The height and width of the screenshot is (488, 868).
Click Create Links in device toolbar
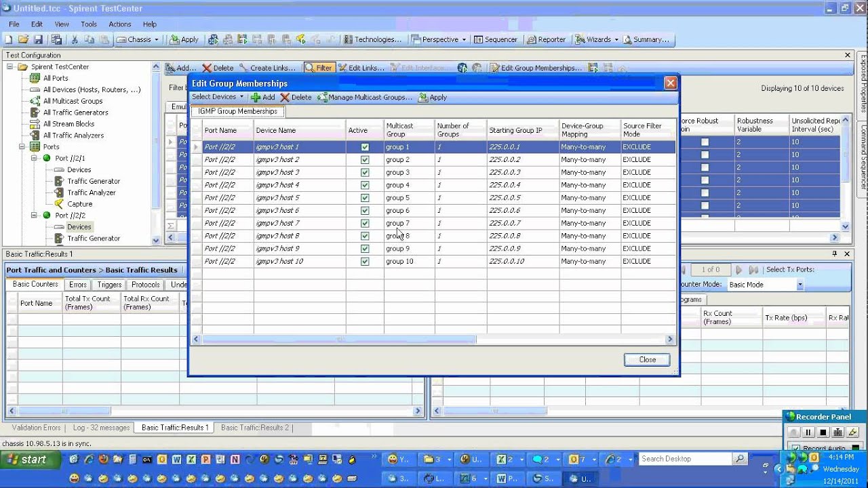click(268, 68)
